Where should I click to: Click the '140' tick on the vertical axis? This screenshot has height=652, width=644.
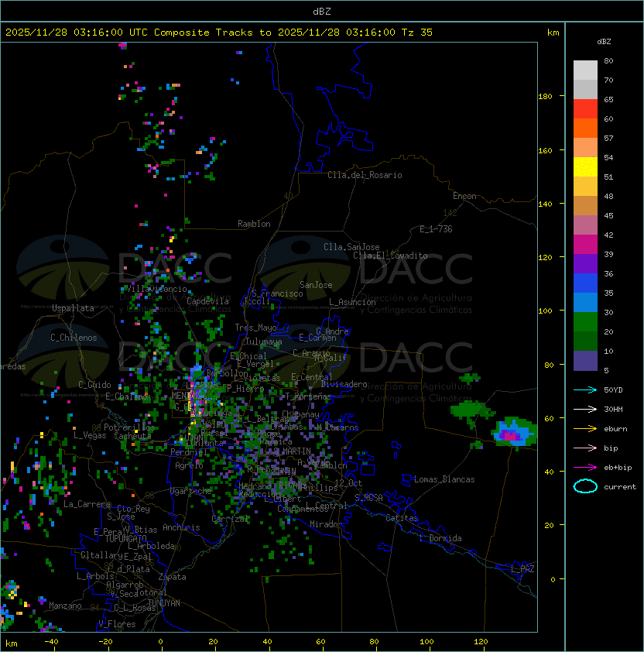[545, 204]
